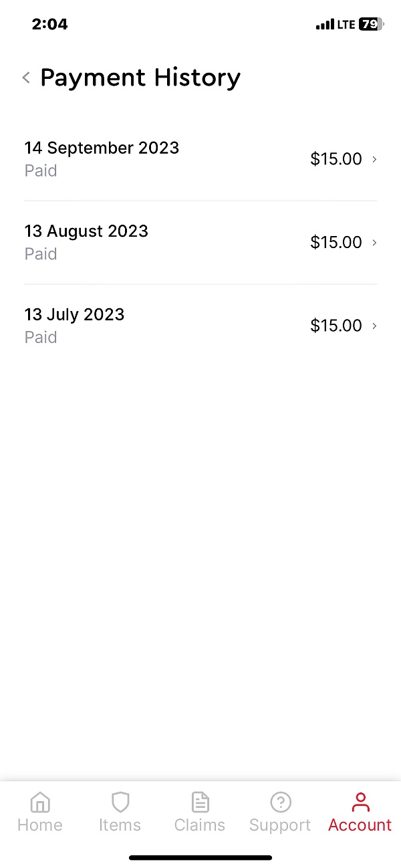Image resolution: width=401 pixels, height=868 pixels.
Task: Tap the Payment History page title
Action: point(140,78)
